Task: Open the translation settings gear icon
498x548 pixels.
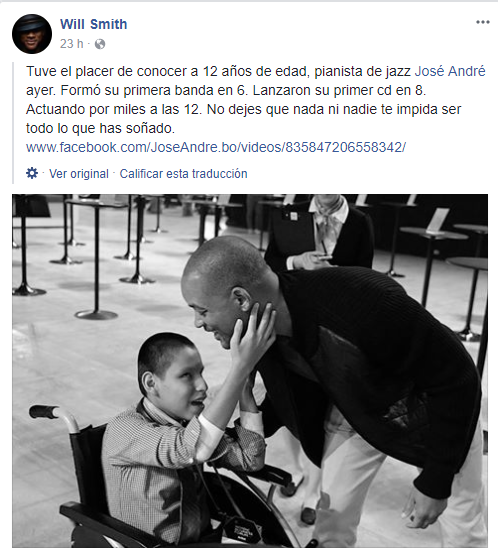Action: pyautogui.click(x=32, y=173)
